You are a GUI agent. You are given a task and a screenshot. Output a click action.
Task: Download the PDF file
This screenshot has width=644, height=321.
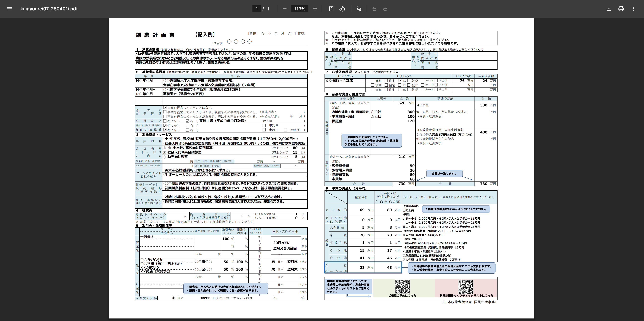click(x=609, y=9)
